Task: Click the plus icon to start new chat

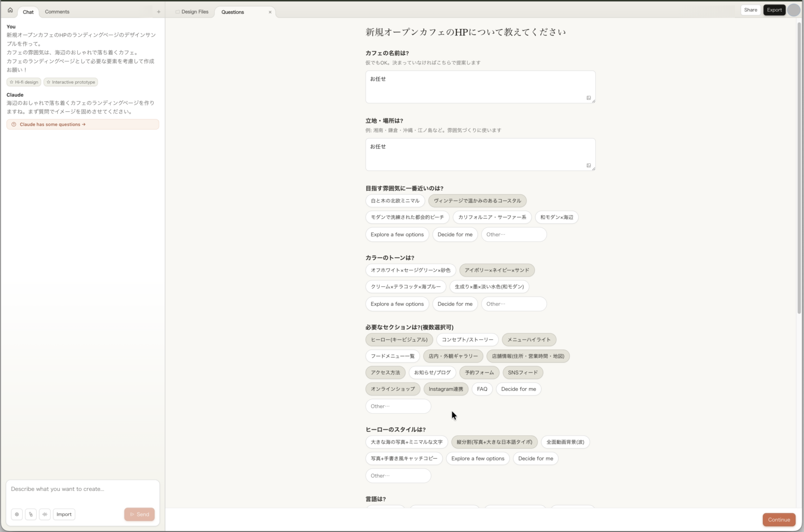Action: pos(158,12)
